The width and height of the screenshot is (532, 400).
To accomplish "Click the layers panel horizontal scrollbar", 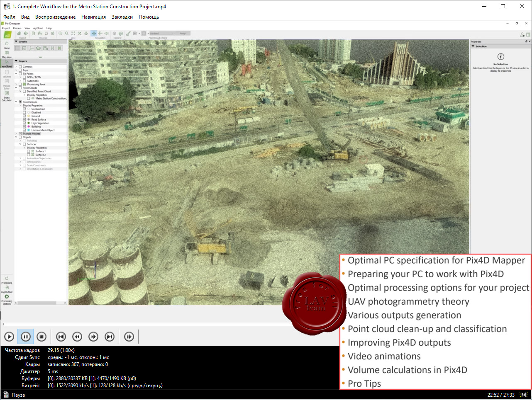I will [x=41, y=303].
